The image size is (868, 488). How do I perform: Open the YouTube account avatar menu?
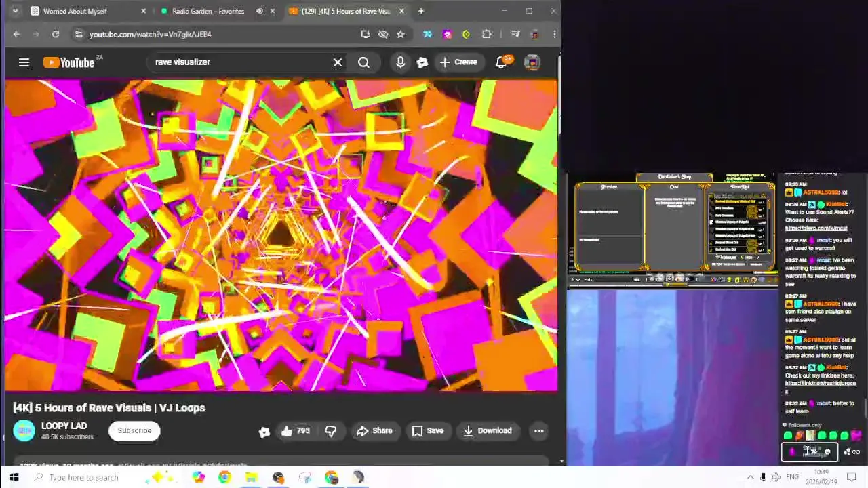(532, 62)
